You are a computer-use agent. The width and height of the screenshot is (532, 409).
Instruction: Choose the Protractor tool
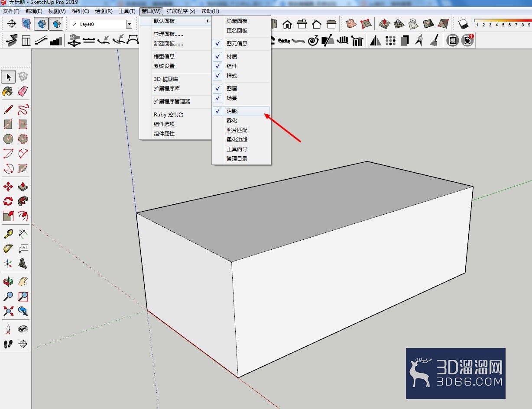tap(8, 249)
